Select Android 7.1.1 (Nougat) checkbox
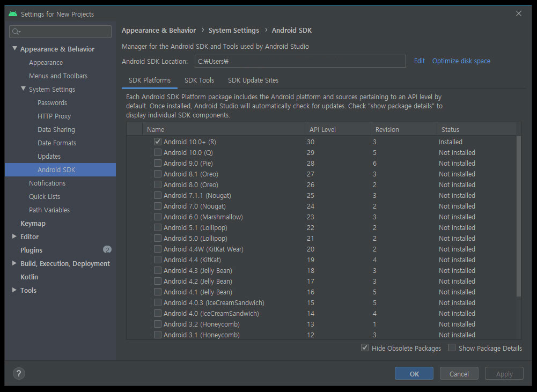537x392 pixels. (x=158, y=195)
